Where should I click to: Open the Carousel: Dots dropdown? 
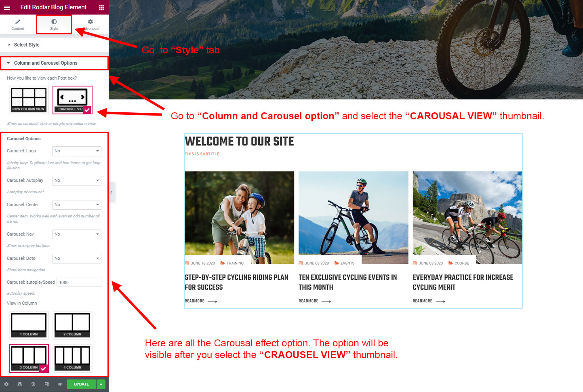pos(77,259)
